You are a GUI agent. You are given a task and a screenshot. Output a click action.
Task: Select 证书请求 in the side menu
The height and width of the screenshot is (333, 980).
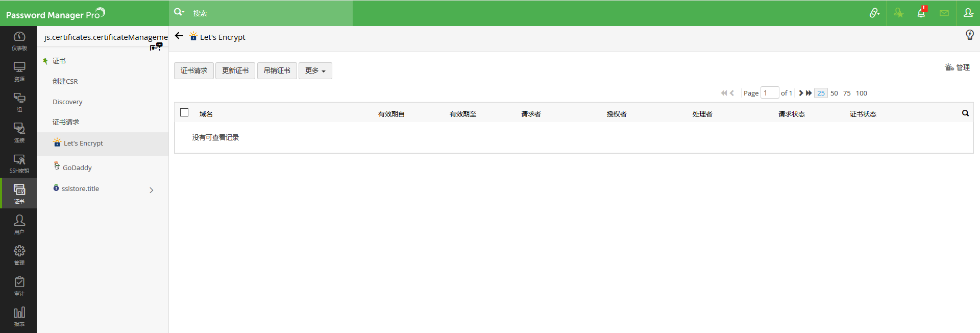(x=66, y=122)
